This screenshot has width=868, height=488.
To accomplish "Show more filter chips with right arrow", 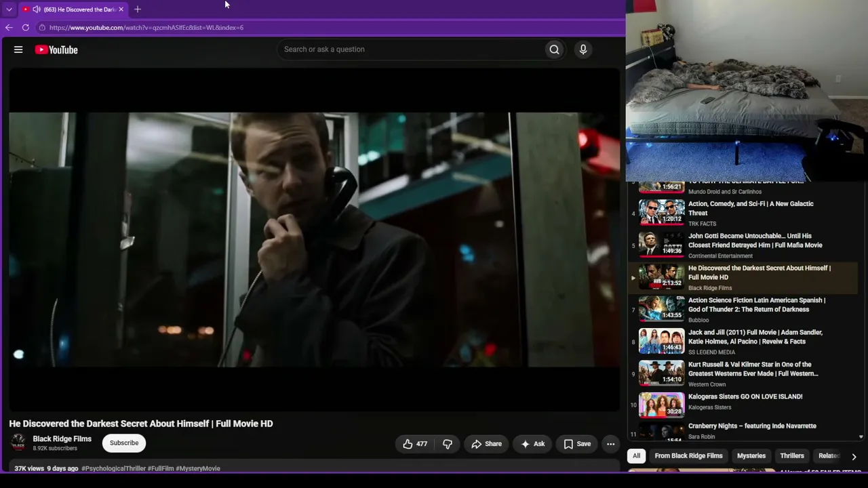I will click(x=854, y=457).
